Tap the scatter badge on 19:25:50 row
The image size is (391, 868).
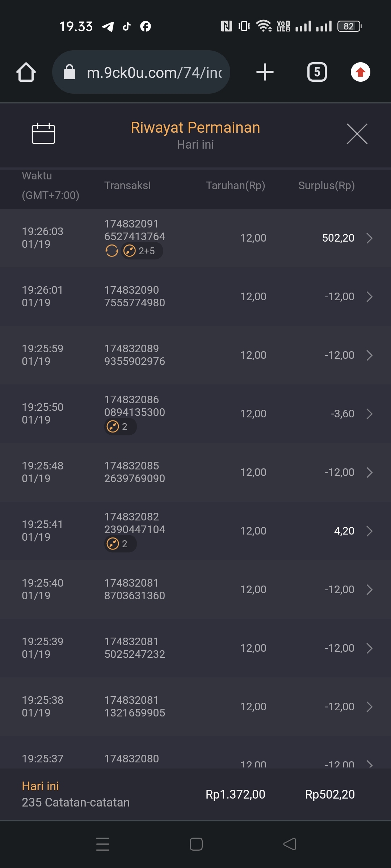(x=120, y=427)
